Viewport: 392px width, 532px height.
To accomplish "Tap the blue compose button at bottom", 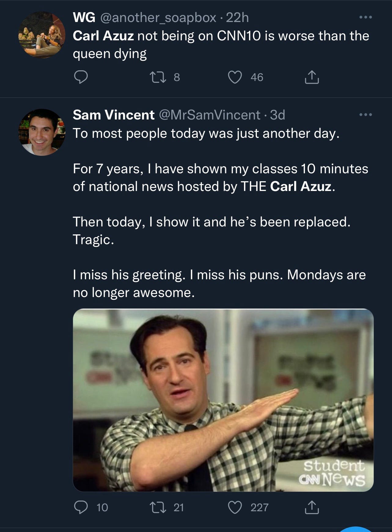I will (x=356, y=529).
